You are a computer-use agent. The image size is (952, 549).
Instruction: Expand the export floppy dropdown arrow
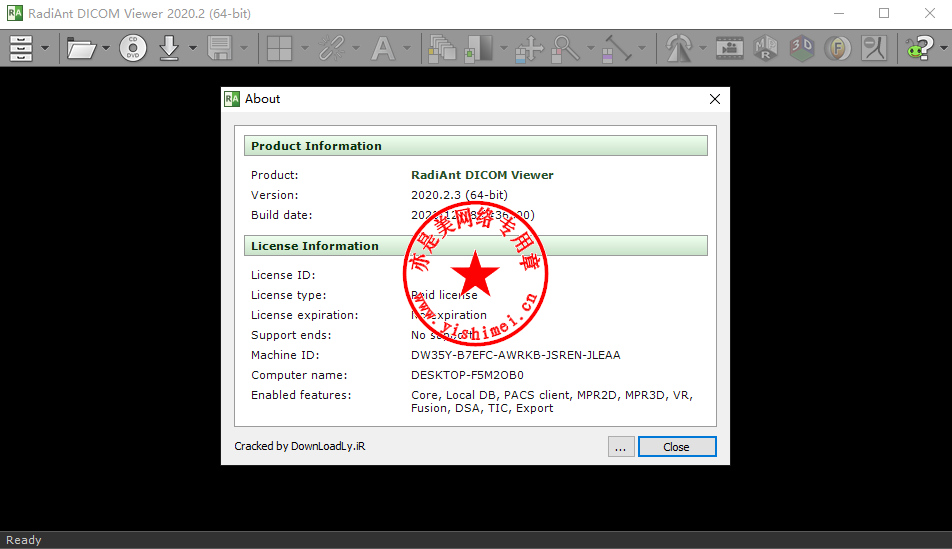(x=244, y=48)
